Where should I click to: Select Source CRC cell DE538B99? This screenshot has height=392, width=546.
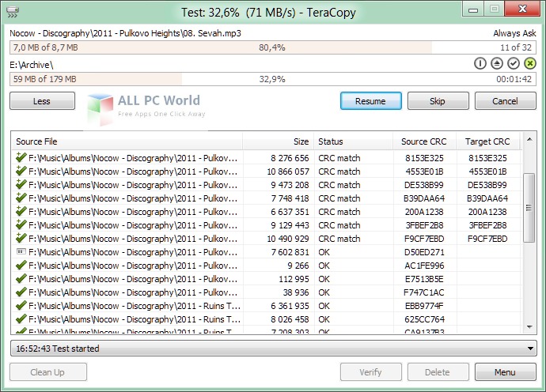click(424, 185)
